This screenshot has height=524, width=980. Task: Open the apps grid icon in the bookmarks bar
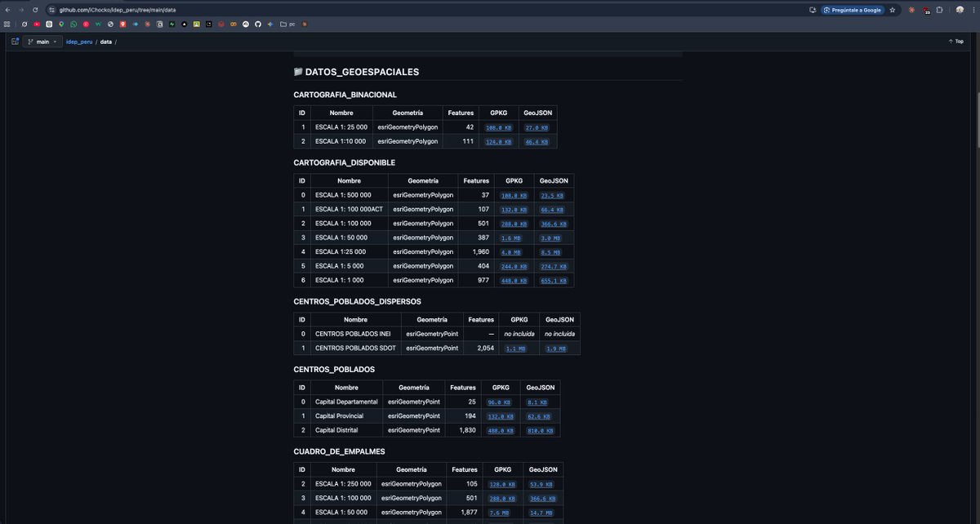[x=7, y=24]
